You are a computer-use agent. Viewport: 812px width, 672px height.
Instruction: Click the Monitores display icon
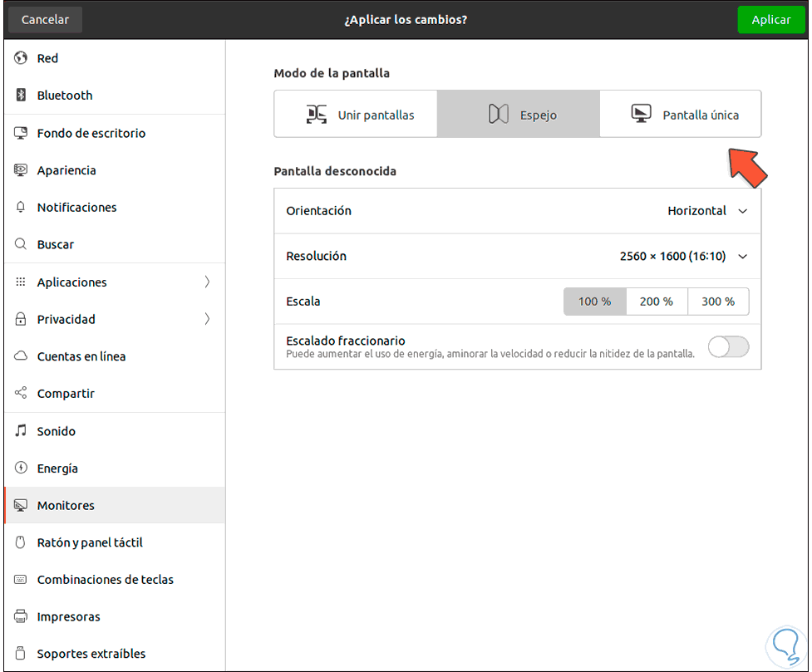[x=21, y=505]
